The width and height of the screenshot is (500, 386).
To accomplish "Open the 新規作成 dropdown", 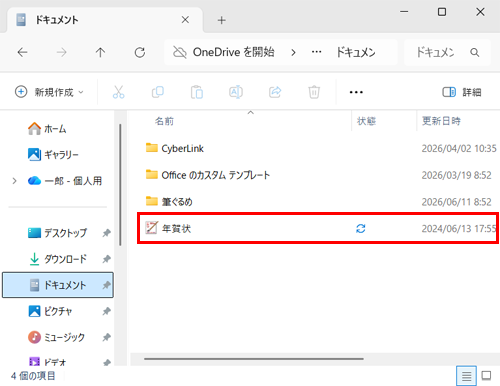I will (49, 92).
